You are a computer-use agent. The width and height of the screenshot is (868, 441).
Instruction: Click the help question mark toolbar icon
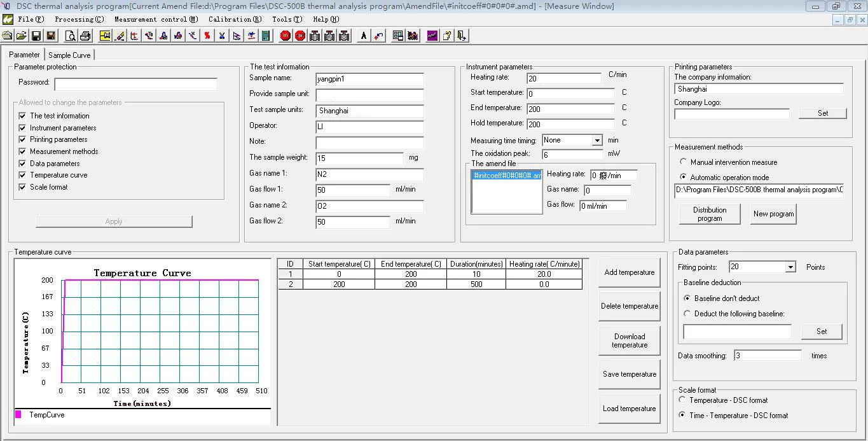[x=447, y=36]
